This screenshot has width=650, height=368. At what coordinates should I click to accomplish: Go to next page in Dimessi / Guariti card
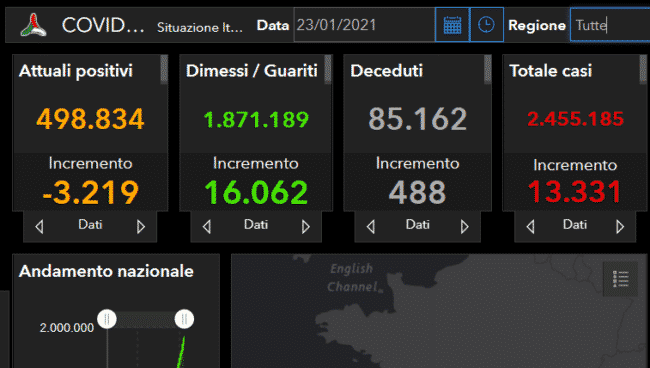[306, 227]
